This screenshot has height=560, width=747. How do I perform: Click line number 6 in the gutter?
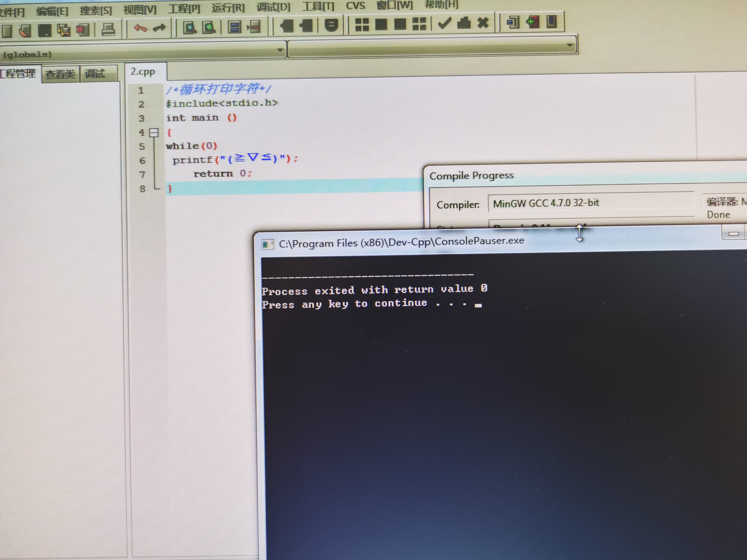pyautogui.click(x=142, y=161)
